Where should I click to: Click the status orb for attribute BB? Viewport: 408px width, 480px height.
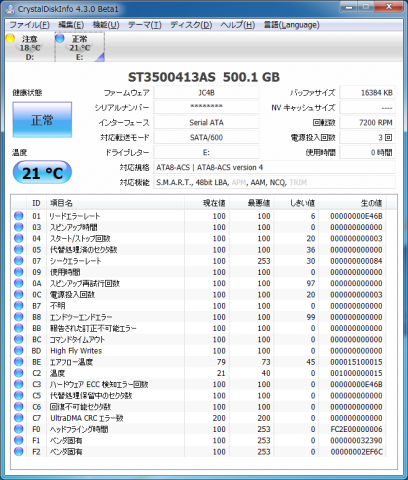point(19,328)
